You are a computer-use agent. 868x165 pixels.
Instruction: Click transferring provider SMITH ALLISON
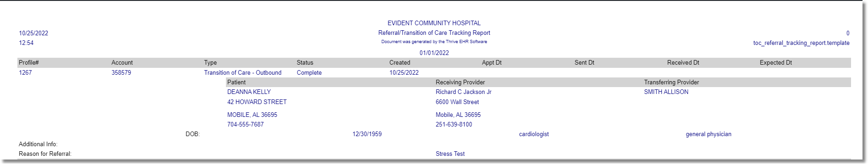(x=666, y=92)
